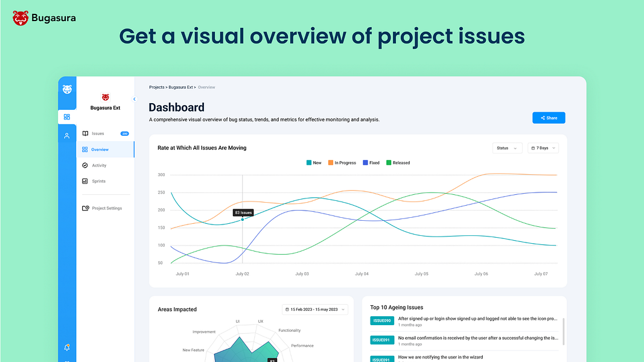The image size is (644, 362).
Task: Click the 300 y-axis value
Action: pos(161,175)
